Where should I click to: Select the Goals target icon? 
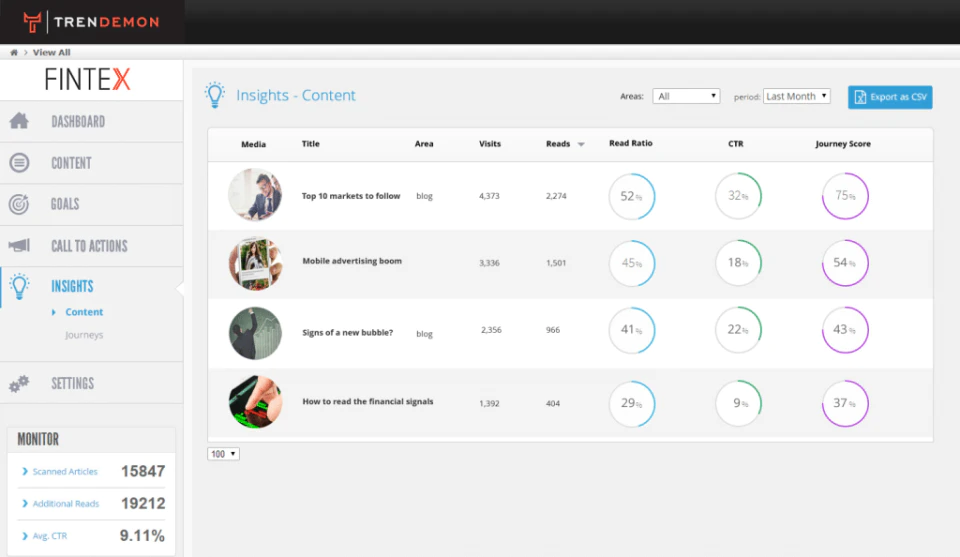19,204
